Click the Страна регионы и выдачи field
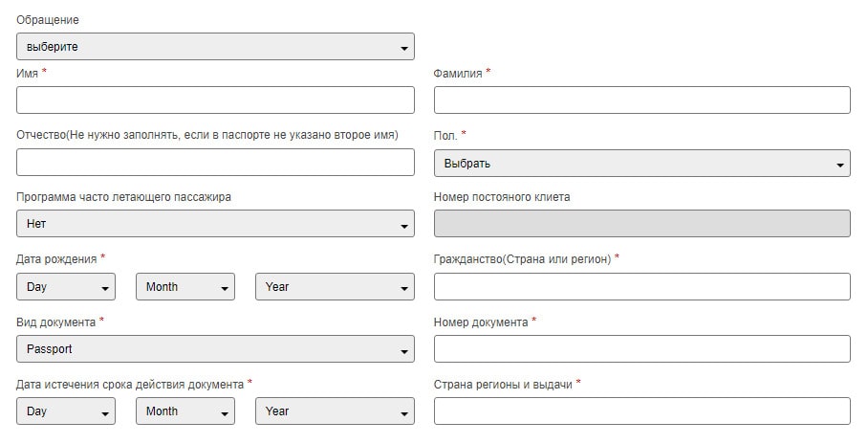 click(642, 411)
